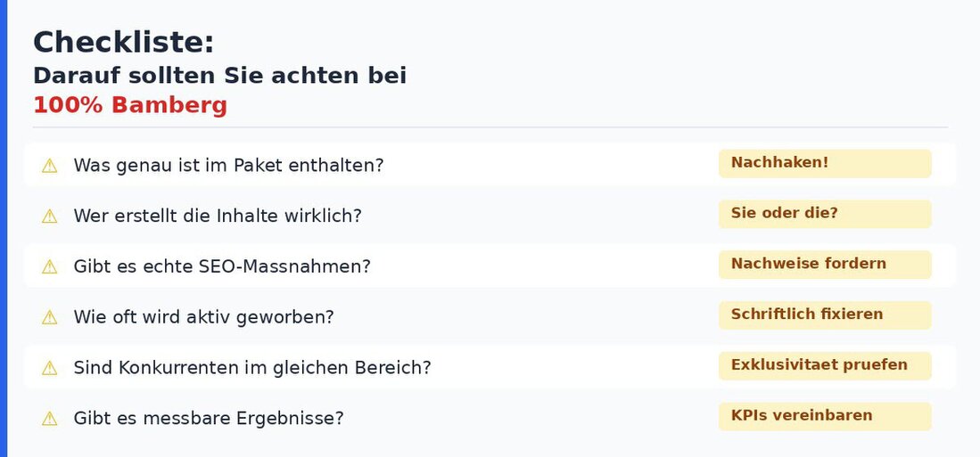The height and width of the screenshot is (457, 980).
Task: Select the 'Nachweise fordern' tag
Action: tap(824, 264)
